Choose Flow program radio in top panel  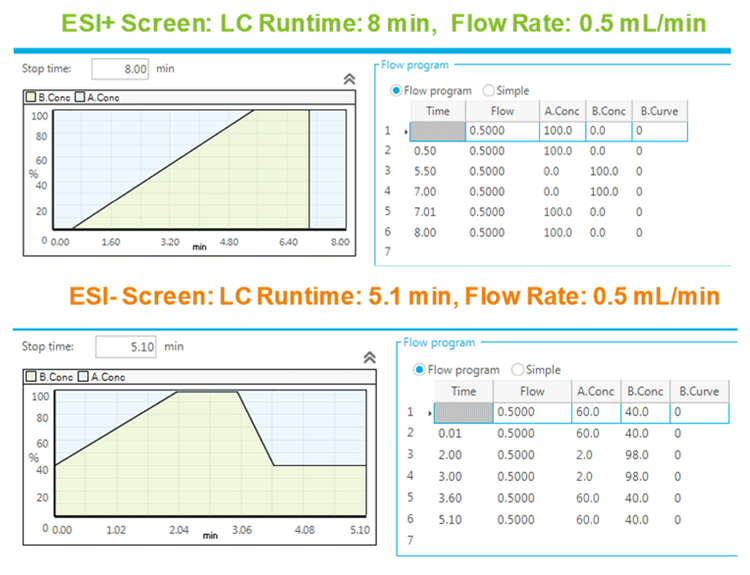coord(397,90)
